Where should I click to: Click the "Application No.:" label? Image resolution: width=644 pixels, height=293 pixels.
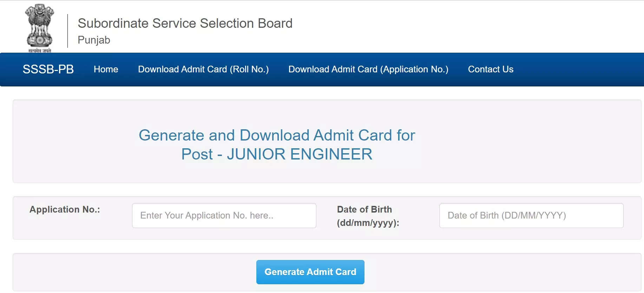point(65,209)
